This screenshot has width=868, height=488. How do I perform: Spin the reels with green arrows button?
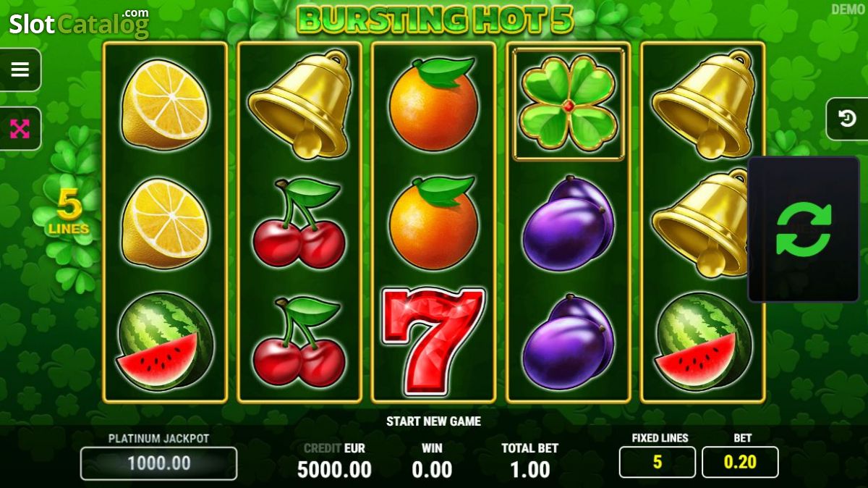click(x=803, y=229)
